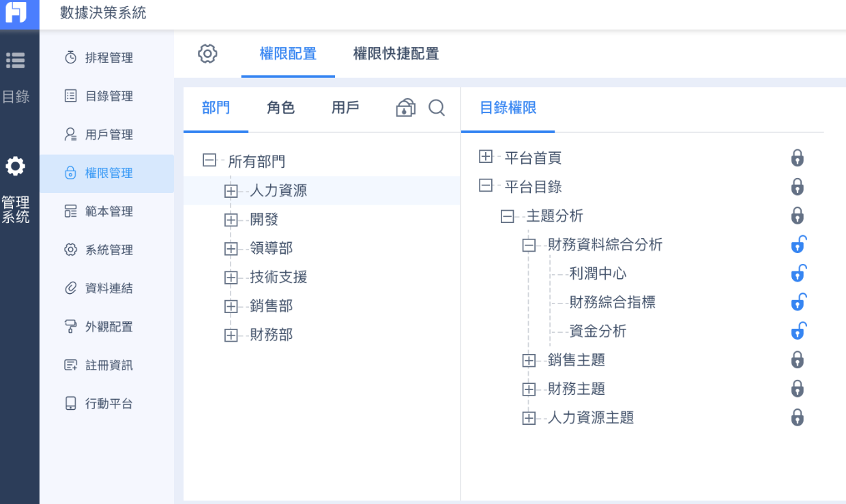This screenshot has height=504, width=846.
Task: Unlock permissions for 銷售主題
Action: [798, 359]
